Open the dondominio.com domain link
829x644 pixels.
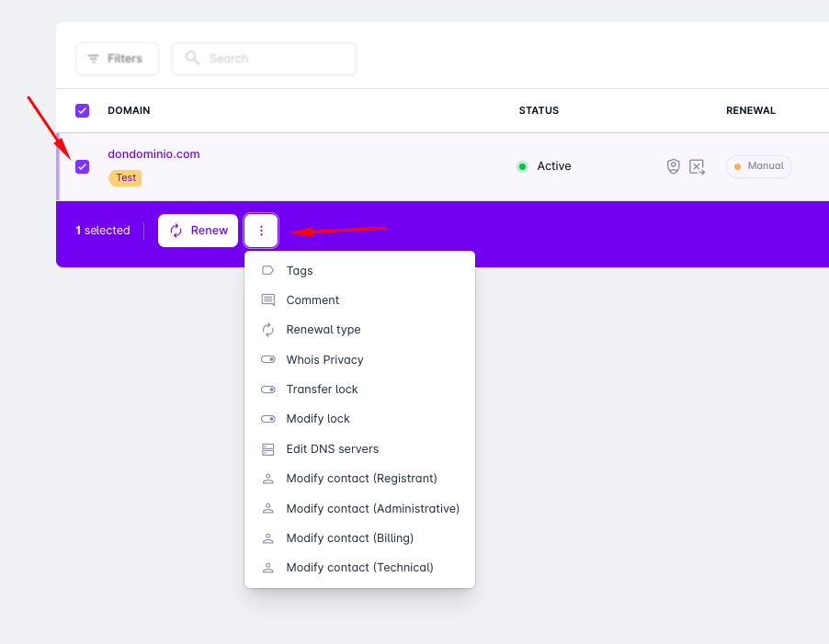point(153,153)
